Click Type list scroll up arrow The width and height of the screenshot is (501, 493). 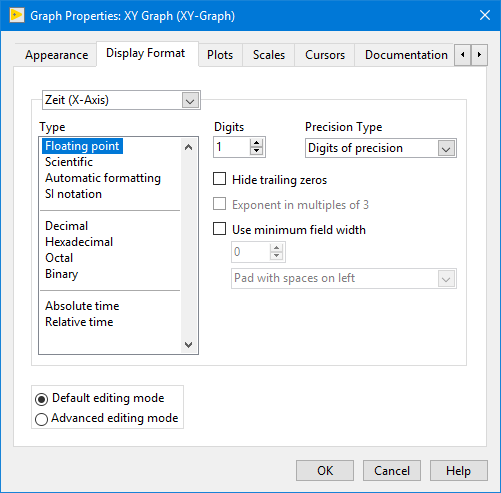(188, 147)
